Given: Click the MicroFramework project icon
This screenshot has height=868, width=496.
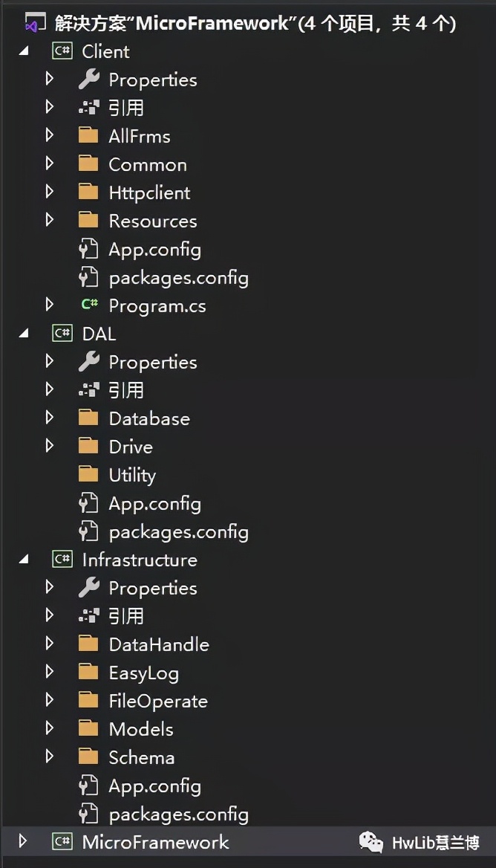Looking at the screenshot, I should 62,842.
